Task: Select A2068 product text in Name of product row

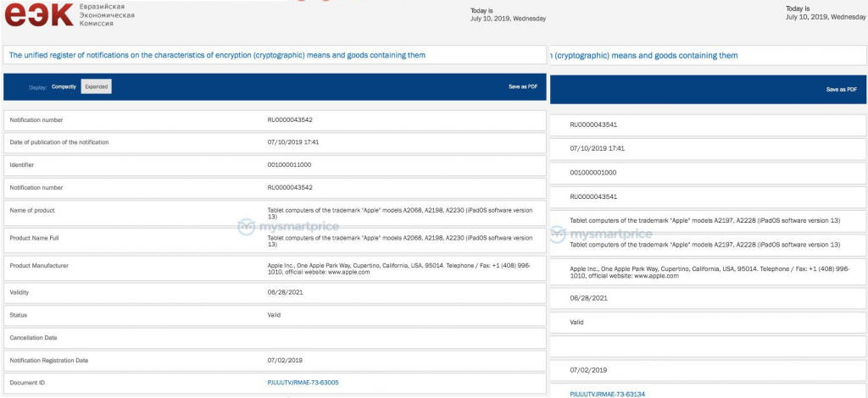Action: (400, 213)
